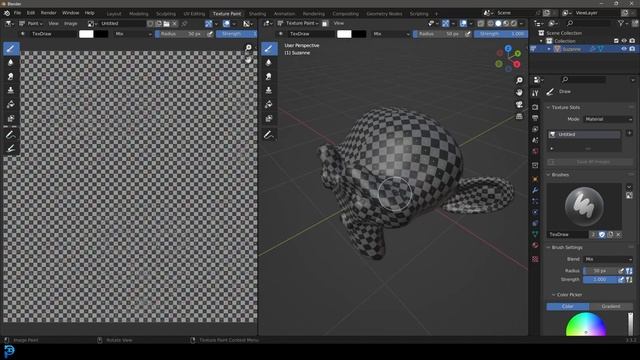640x360 pixels.
Task: Select the Mask tool in 3D viewport
Action: [x=269, y=118]
